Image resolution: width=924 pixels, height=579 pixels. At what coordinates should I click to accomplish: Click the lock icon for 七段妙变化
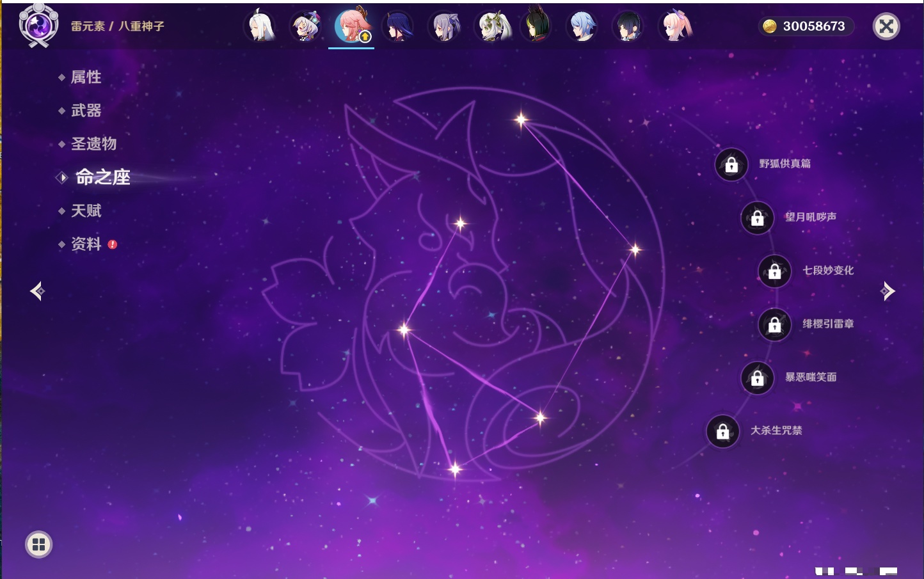coord(774,271)
